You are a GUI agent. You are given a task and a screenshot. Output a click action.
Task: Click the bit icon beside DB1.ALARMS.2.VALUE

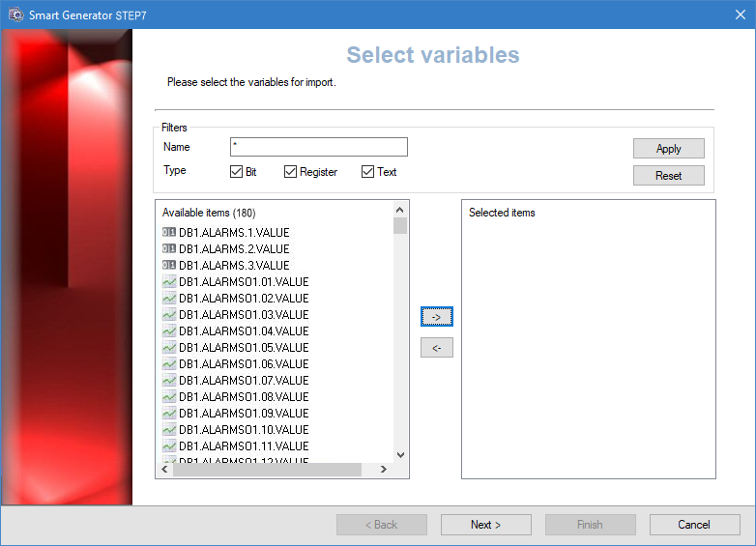(169, 249)
